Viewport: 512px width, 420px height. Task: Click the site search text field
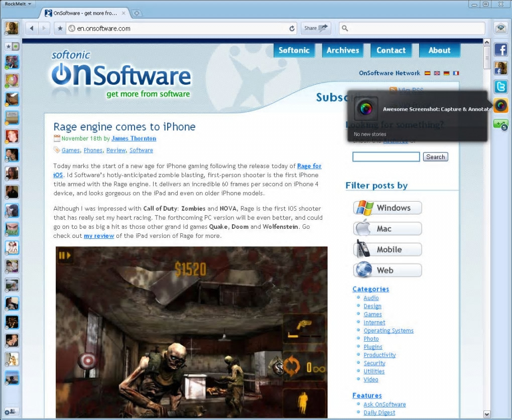click(386, 157)
